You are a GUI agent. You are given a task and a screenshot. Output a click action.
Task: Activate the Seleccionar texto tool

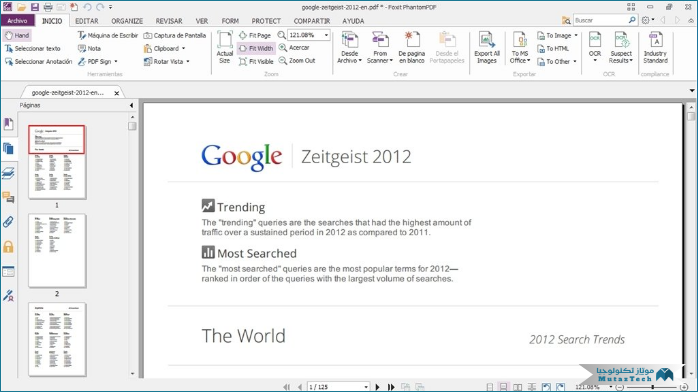coord(32,48)
